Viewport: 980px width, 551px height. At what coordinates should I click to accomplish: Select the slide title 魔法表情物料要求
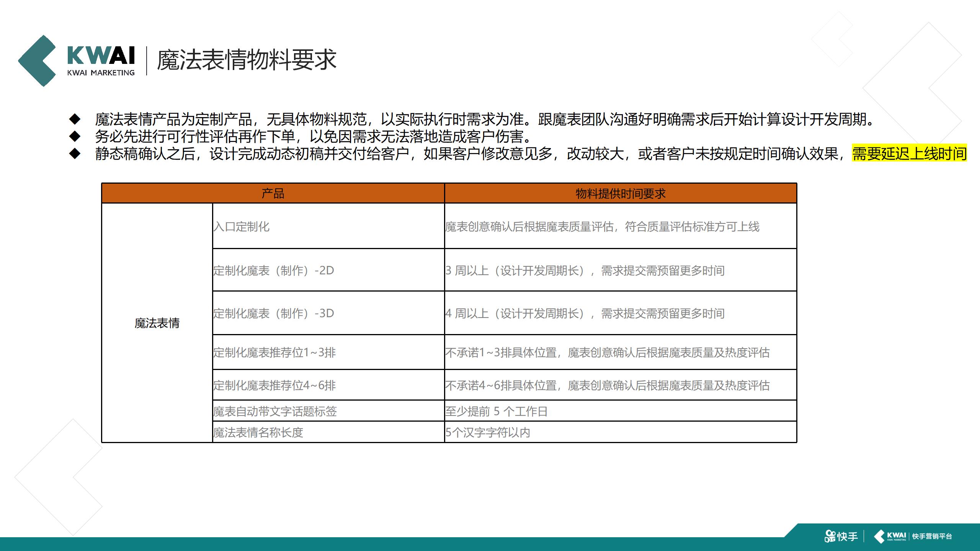pyautogui.click(x=247, y=60)
